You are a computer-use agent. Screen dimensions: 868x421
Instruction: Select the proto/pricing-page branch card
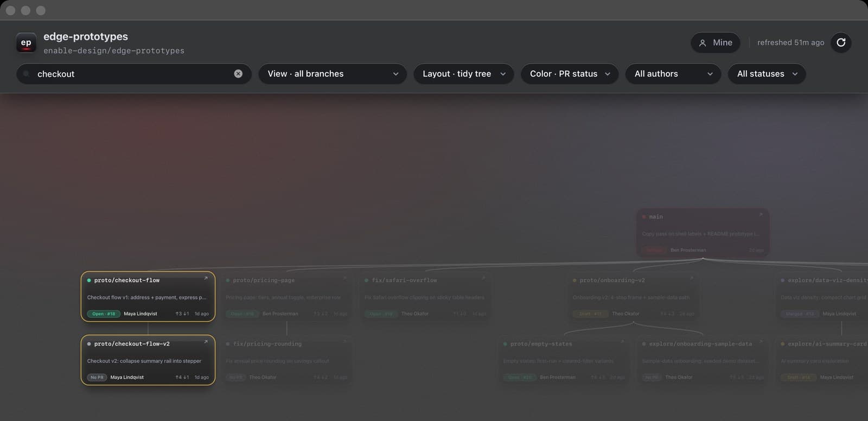coord(286,296)
